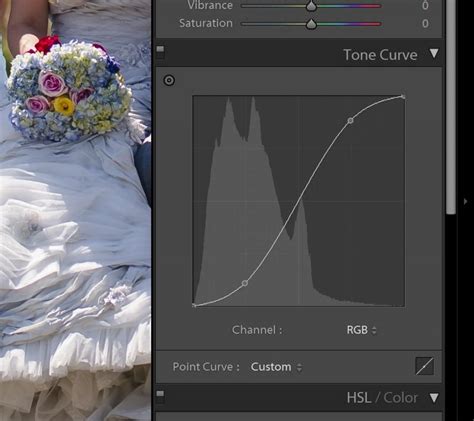Screen dimensions: 474x421
Task: Click the edit point curve button
Action: point(424,366)
